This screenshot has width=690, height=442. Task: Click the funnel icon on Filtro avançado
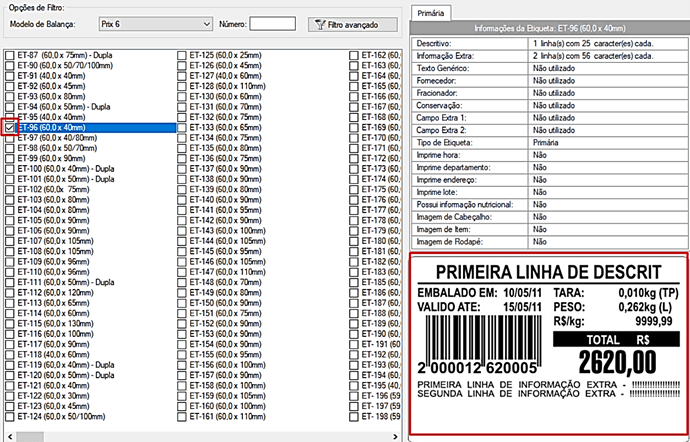click(319, 23)
